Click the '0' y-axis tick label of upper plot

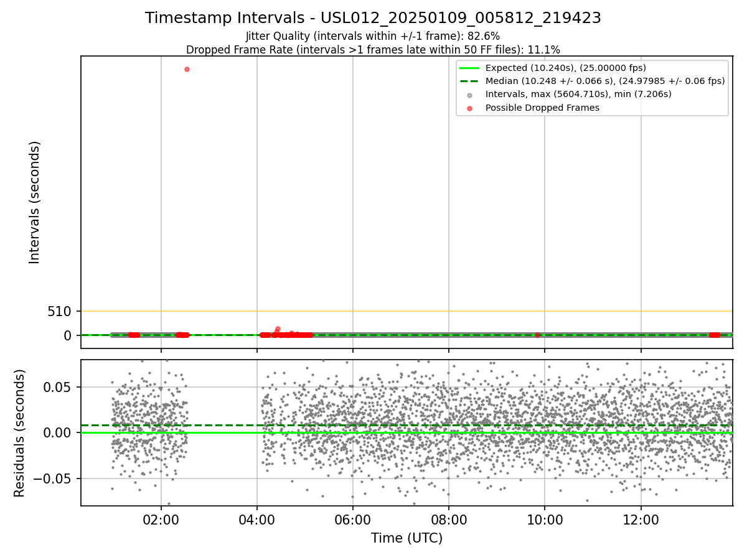tap(68, 335)
